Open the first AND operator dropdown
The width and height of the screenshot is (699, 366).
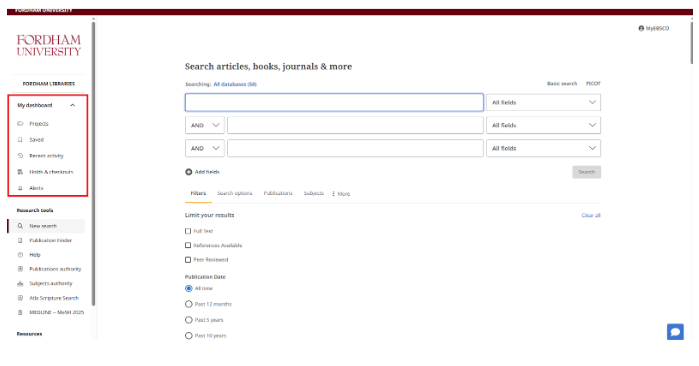tap(205, 125)
